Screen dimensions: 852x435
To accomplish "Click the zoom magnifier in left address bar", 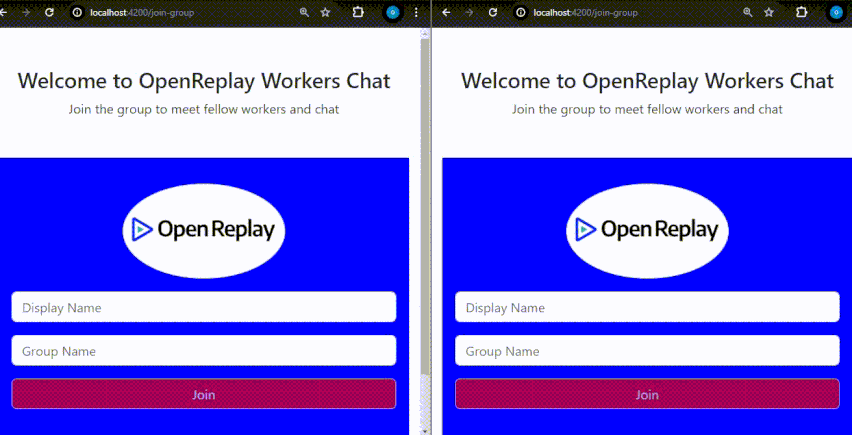I will click(x=304, y=12).
